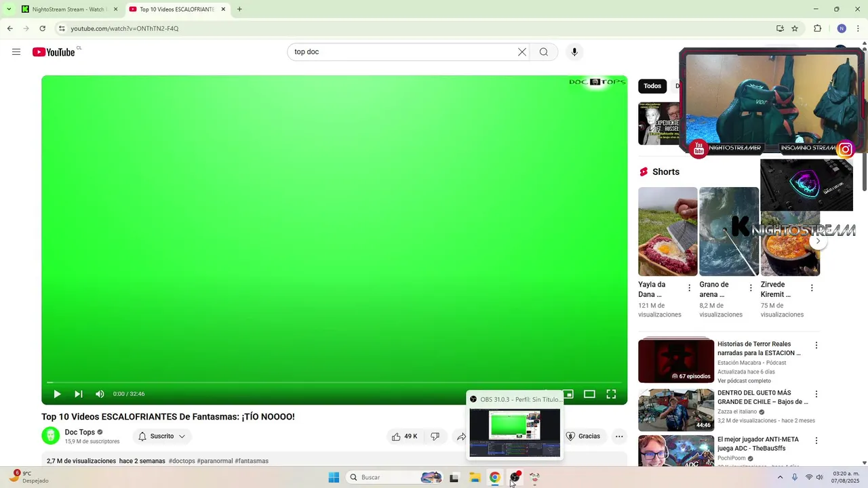Open options for the Yayla da Dana short
This screenshot has width=868, height=488.
[x=689, y=288]
